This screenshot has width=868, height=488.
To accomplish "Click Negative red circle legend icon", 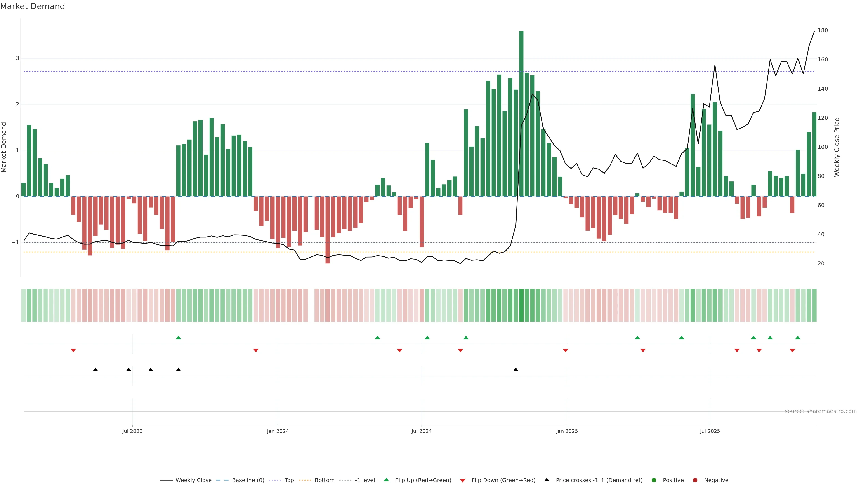I will coord(695,480).
